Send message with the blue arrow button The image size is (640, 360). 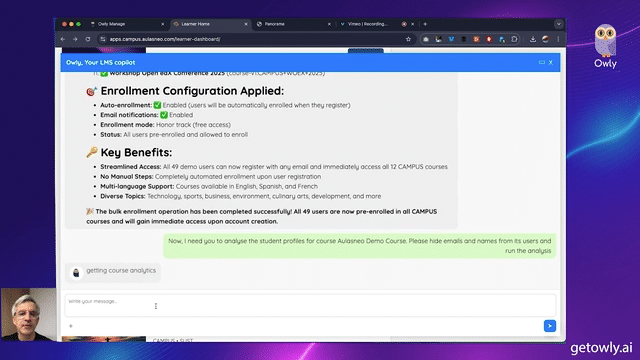point(549,326)
